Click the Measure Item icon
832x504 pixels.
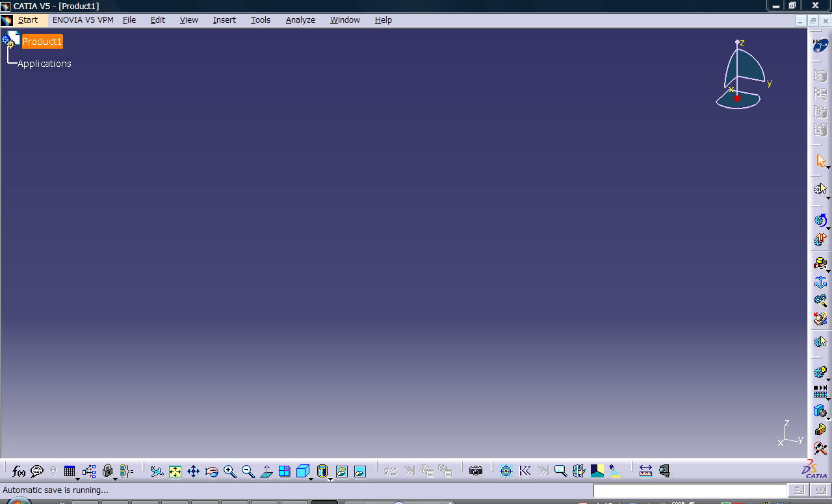click(664, 471)
